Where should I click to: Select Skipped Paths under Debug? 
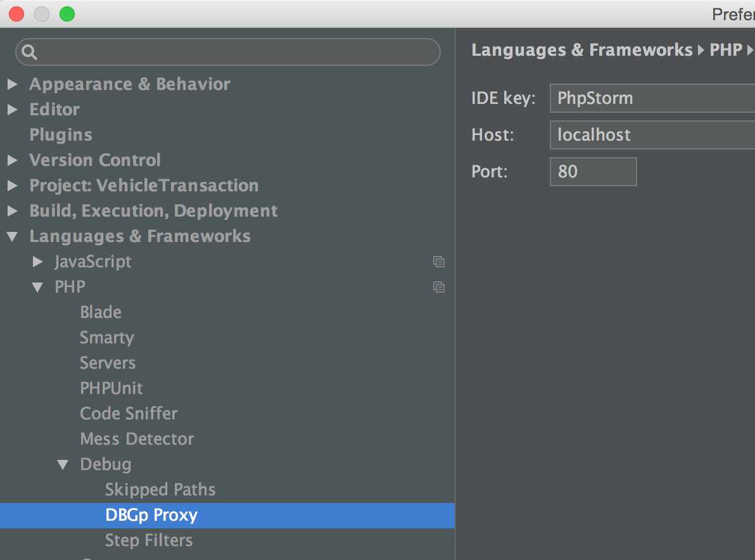tap(160, 490)
